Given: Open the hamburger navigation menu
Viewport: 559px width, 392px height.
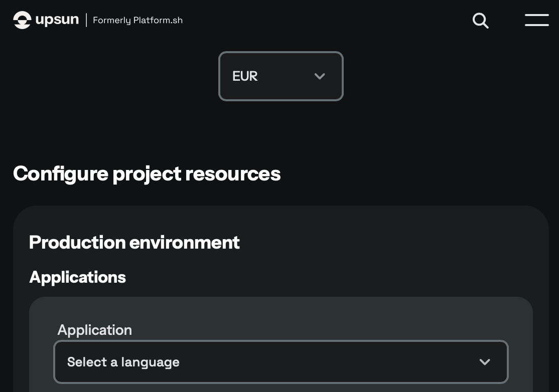Looking at the screenshot, I should point(536,20).
